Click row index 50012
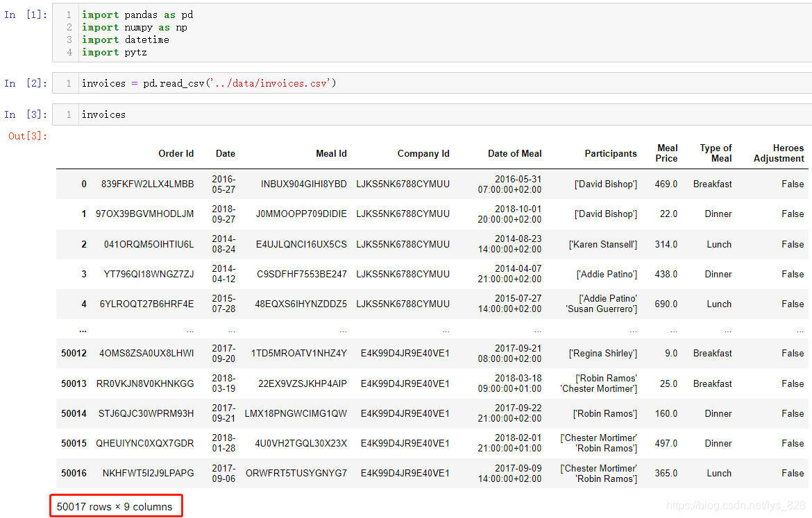 (74, 354)
